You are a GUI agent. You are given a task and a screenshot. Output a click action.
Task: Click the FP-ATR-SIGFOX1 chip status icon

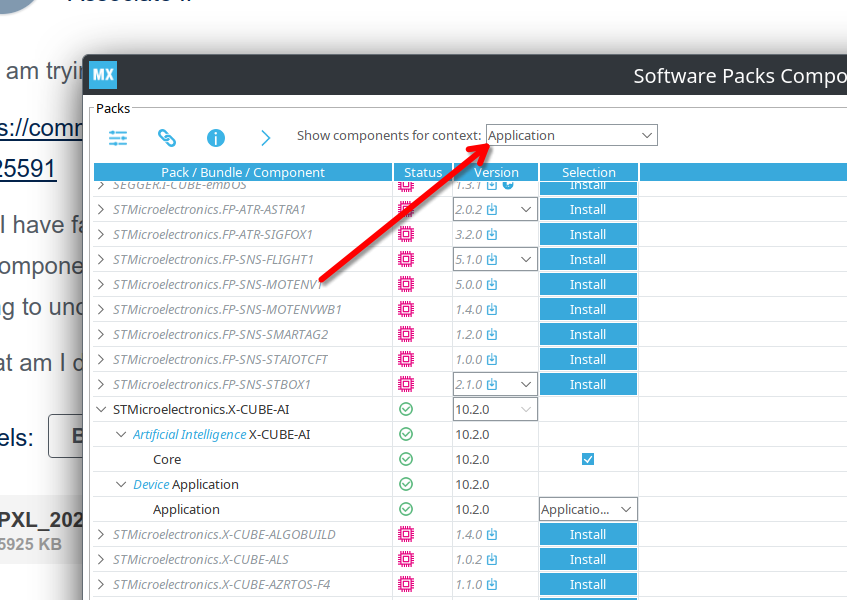tap(406, 234)
